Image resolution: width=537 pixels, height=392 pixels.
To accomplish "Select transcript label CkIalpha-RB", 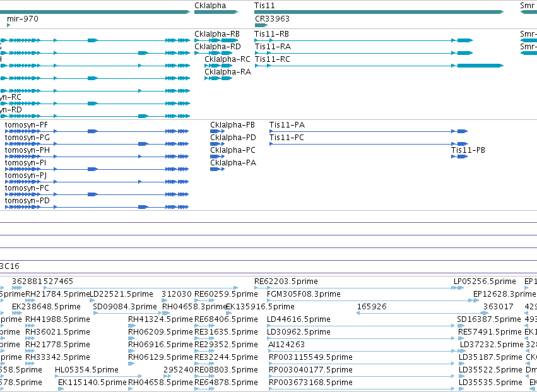I will click(217, 34).
